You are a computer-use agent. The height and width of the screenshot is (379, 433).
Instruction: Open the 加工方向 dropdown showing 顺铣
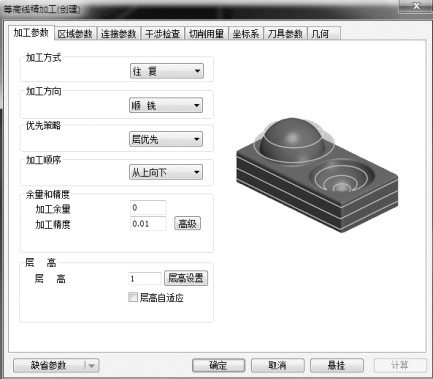tap(166, 105)
